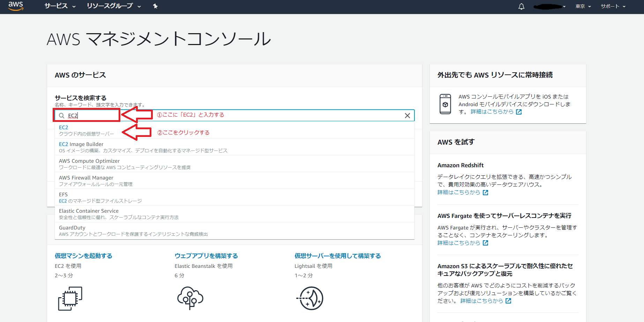Click the mobile device icon beside the app description

pyautogui.click(x=445, y=104)
